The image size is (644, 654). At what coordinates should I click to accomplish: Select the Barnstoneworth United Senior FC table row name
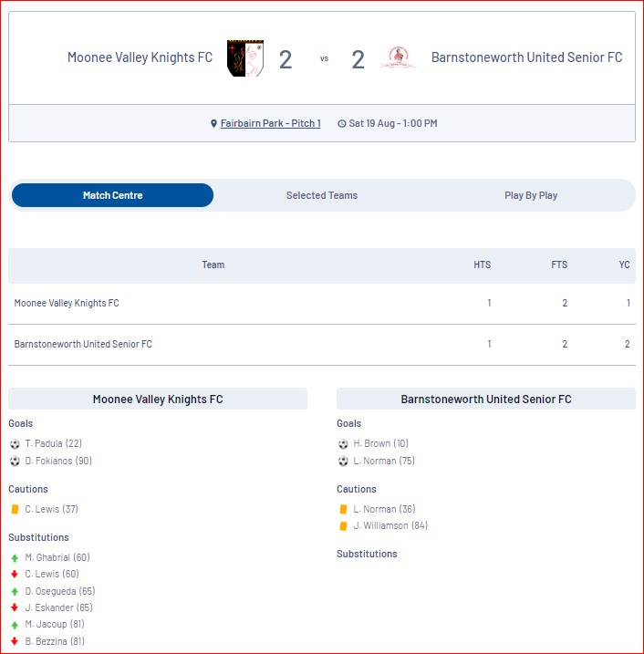(83, 344)
